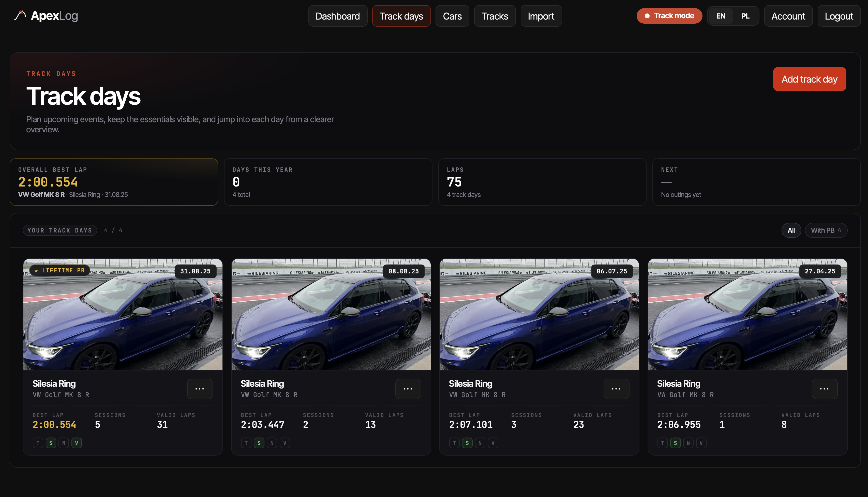Screen dimensions: 868x497
Task: Click the Next outing stat card
Action: click(x=756, y=182)
